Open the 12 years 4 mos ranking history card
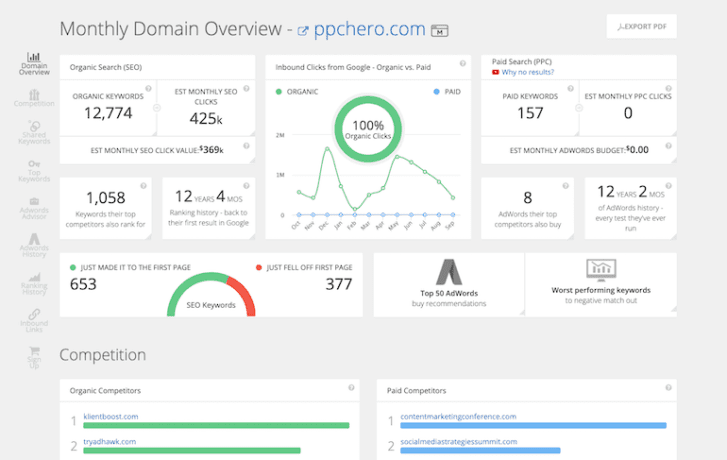Screen dimensions: 727x460 click(x=209, y=208)
